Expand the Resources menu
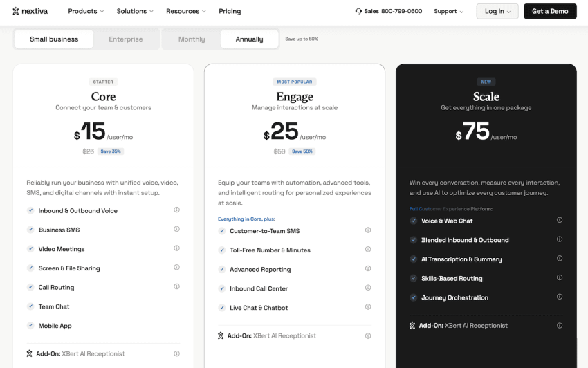This screenshot has width=588, height=368. coord(186,11)
